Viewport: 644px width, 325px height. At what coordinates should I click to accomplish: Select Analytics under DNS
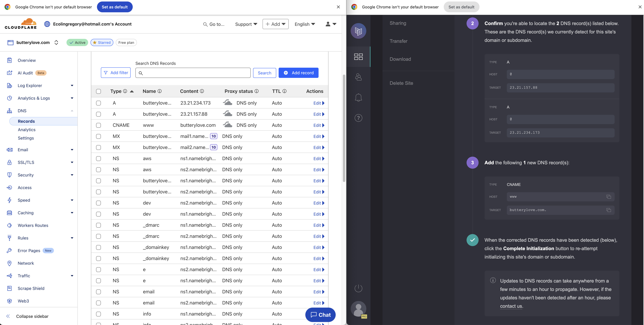click(x=27, y=130)
